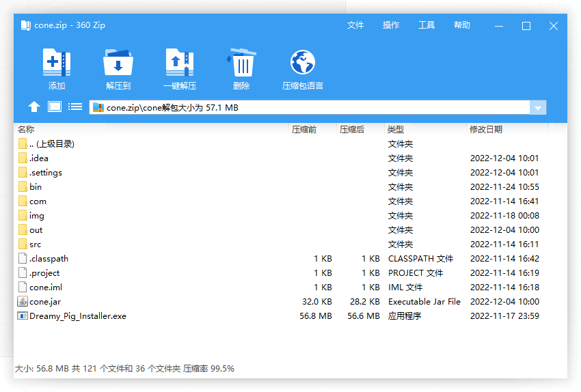The height and width of the screenshot is (392, 581).
Task: Select the .idea folder
Action: click(38, 158)
